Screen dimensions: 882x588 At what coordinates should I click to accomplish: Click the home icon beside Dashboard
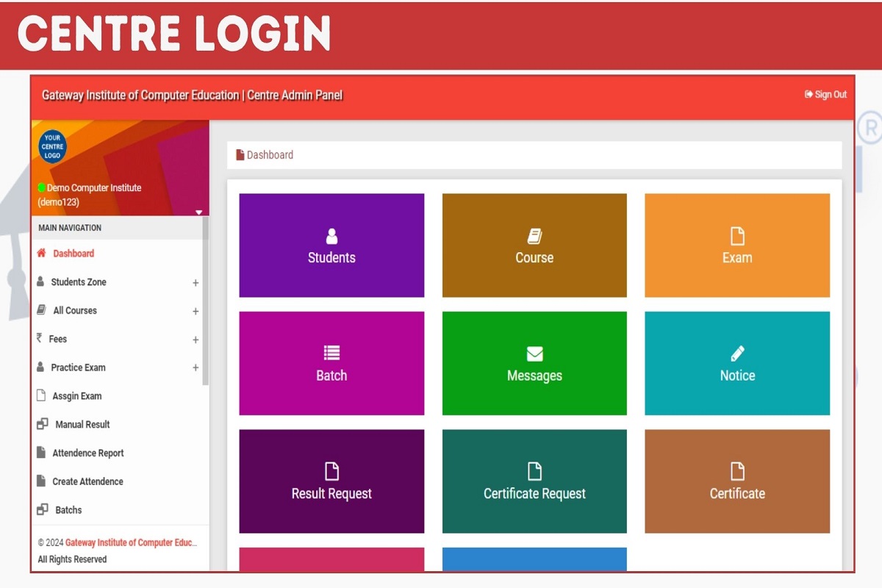(41, 253)
